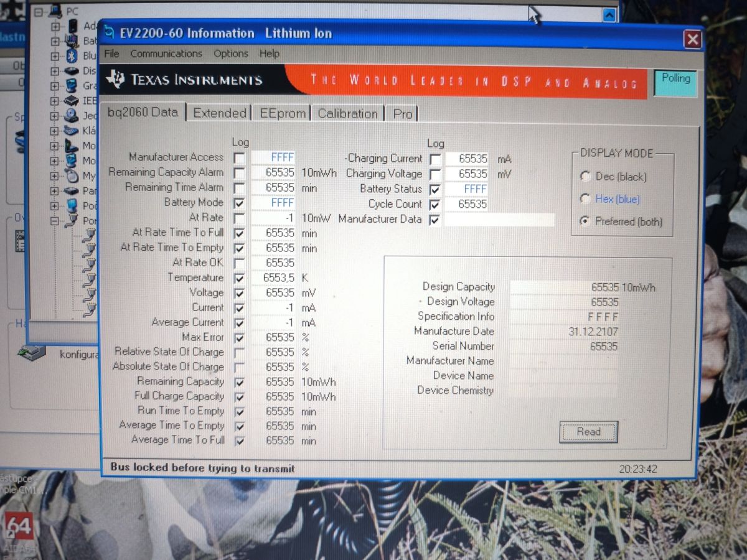Click the mouse icon beside 'My'
This screenshot has height=560, width=747.
click(73, 175)
